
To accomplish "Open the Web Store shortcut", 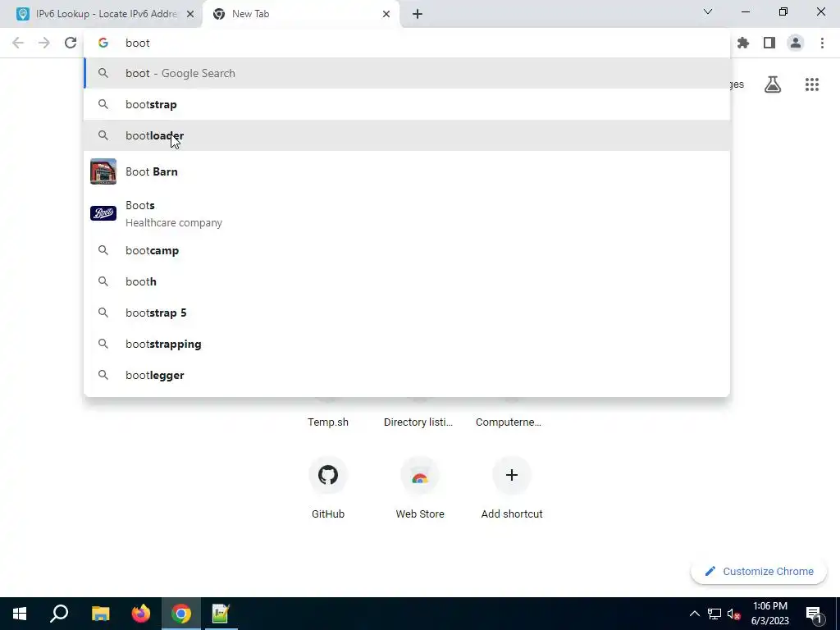I will click(x=420, y=487).
